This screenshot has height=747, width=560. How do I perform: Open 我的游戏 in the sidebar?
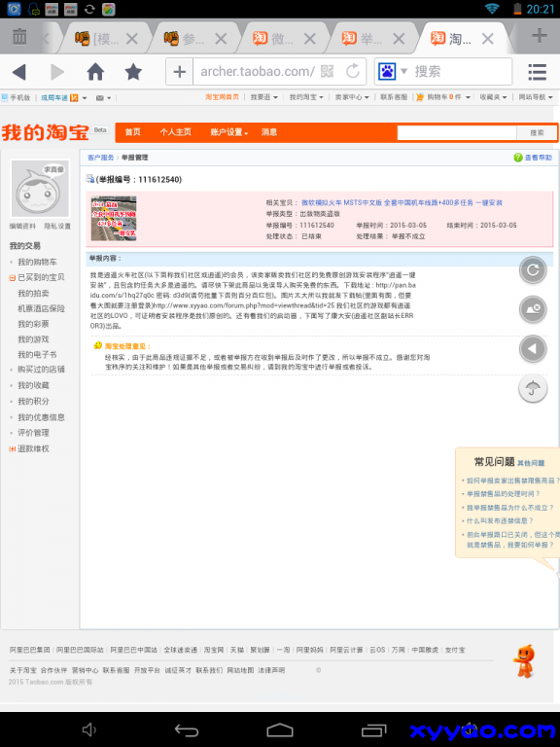pos(33,339)
